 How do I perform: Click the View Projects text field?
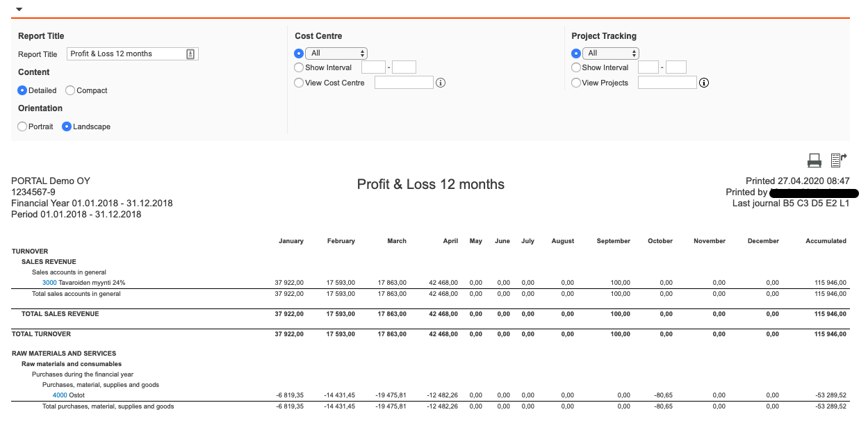[666, 83]
